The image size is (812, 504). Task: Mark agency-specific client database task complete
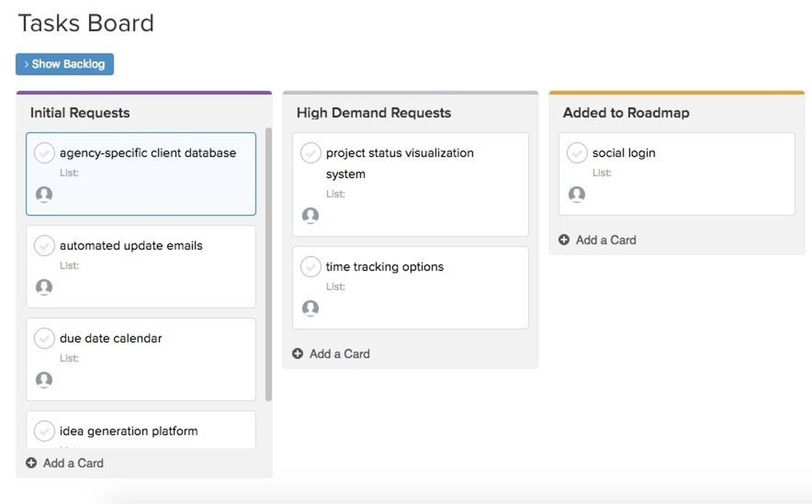coord(44,153)
